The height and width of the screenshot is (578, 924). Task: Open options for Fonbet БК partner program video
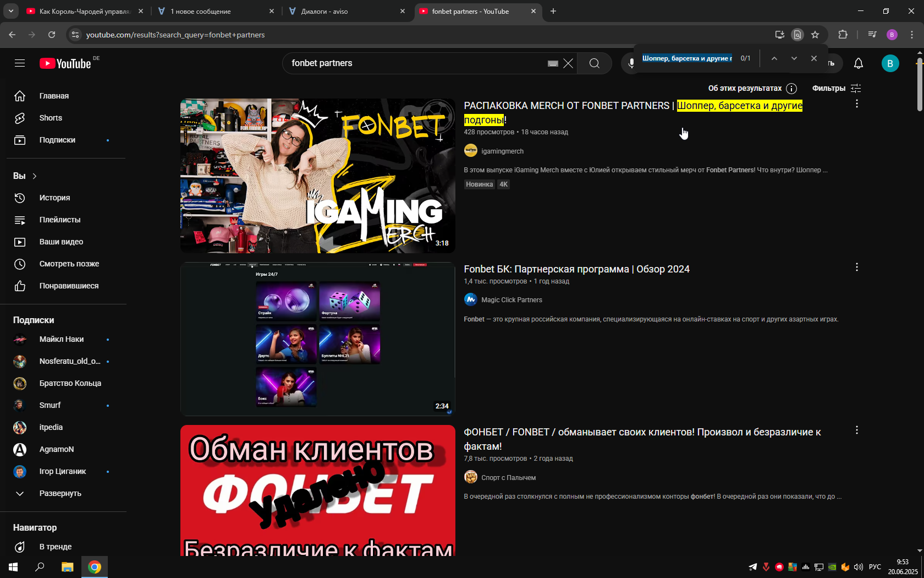coord(856,267)
